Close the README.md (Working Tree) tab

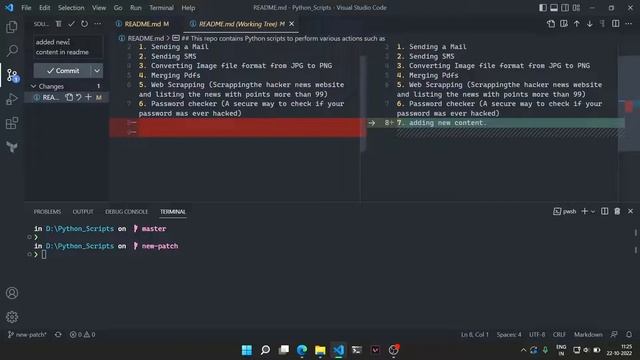(x=291, y=24)
